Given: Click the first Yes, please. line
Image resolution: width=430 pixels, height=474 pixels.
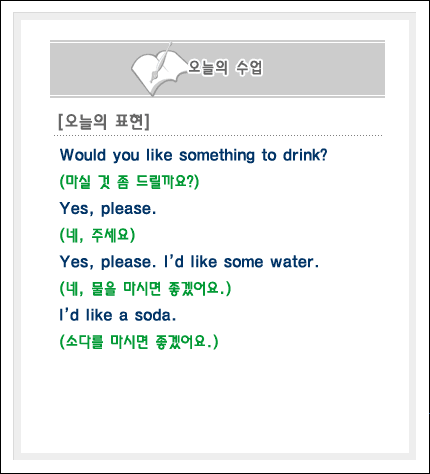Looking at the screenshot, I should pos(108,209).
